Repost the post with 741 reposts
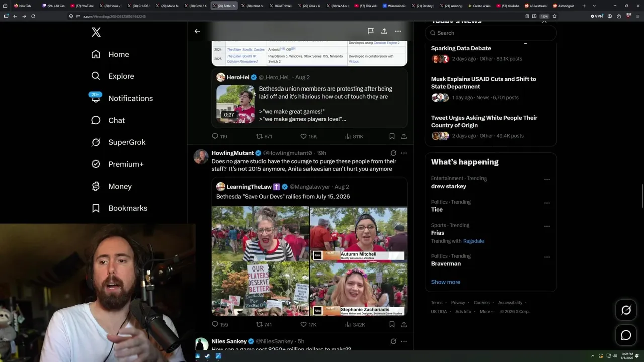Screen dimensions: 644x362 [264, 325]
